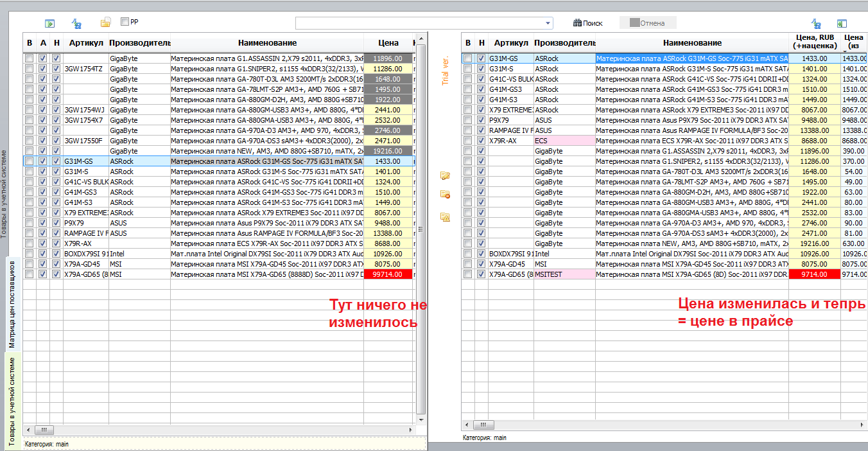Image resolution: width=868 pixels, height=451 pixels.
Task: Check the В box for G31M-GS in left table
Action: pos(29,161)
